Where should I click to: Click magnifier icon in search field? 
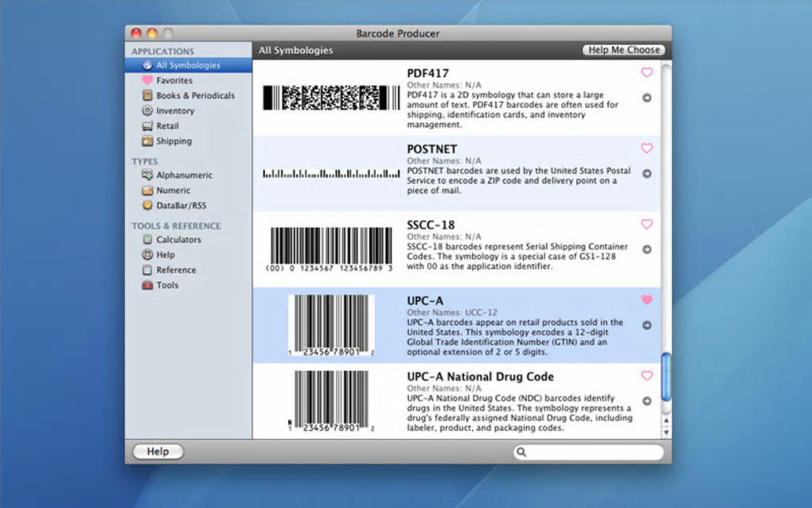(x=521, y=452)
